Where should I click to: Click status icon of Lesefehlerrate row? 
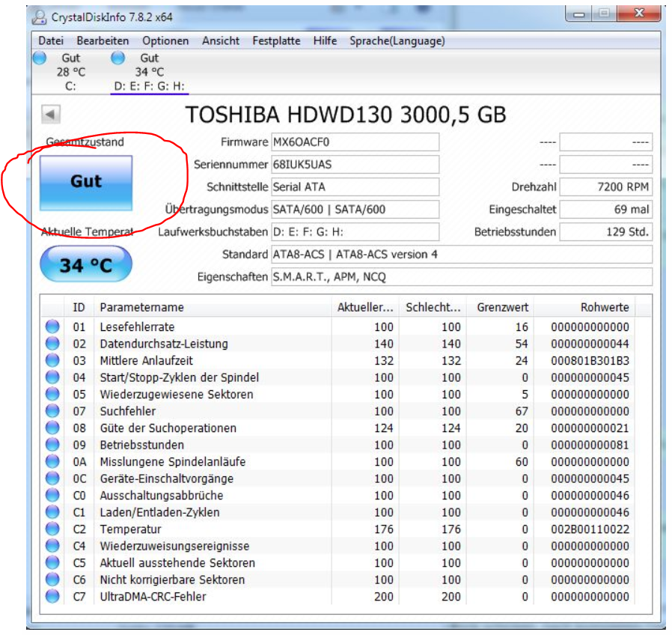52,326
